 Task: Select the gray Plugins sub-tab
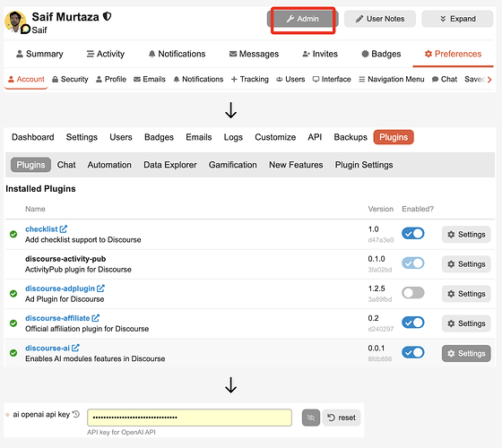pyautogui.click(x=30, y=165)
